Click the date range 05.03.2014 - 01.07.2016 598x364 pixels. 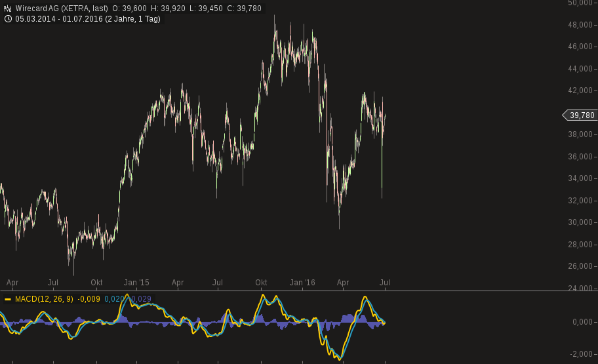point(59,19)
